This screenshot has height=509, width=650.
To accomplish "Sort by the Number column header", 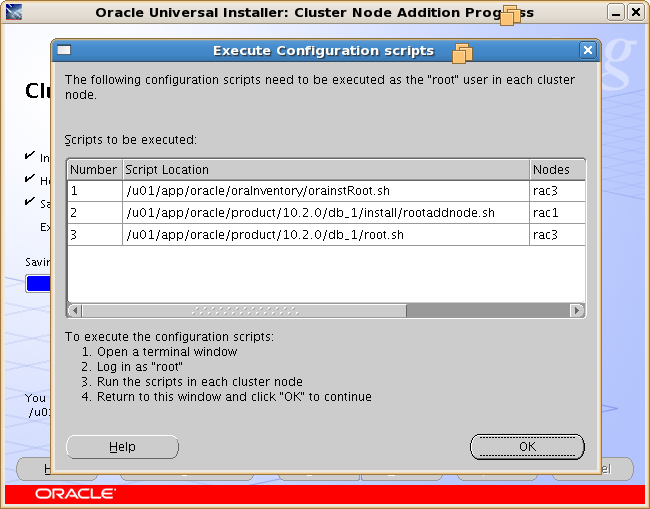I will point(95,170).
